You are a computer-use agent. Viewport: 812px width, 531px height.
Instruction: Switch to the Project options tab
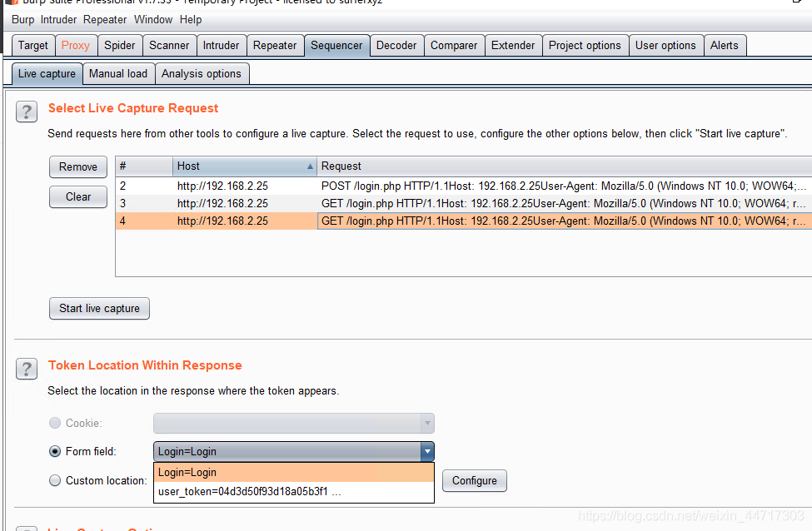(585, 46)
